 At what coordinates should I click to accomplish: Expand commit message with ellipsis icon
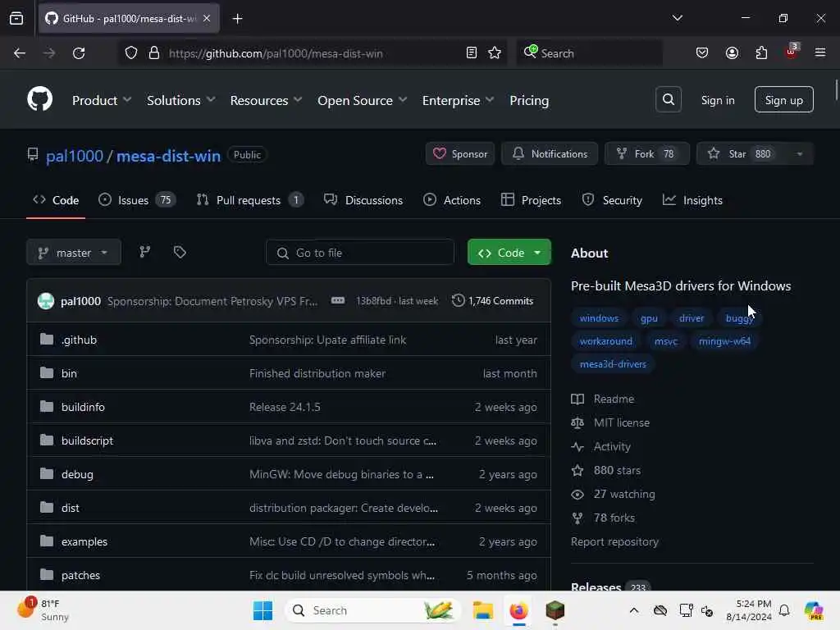tap(337, 300)
